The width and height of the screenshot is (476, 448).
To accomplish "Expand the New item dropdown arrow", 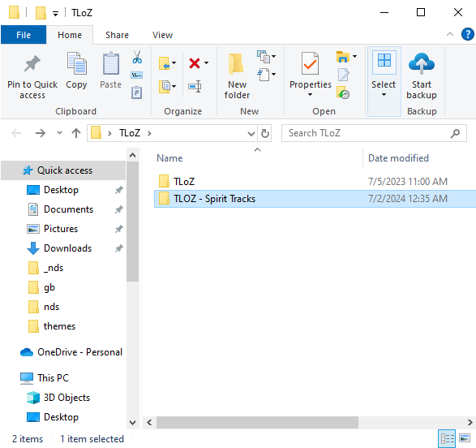I will (x=273, y=57).
